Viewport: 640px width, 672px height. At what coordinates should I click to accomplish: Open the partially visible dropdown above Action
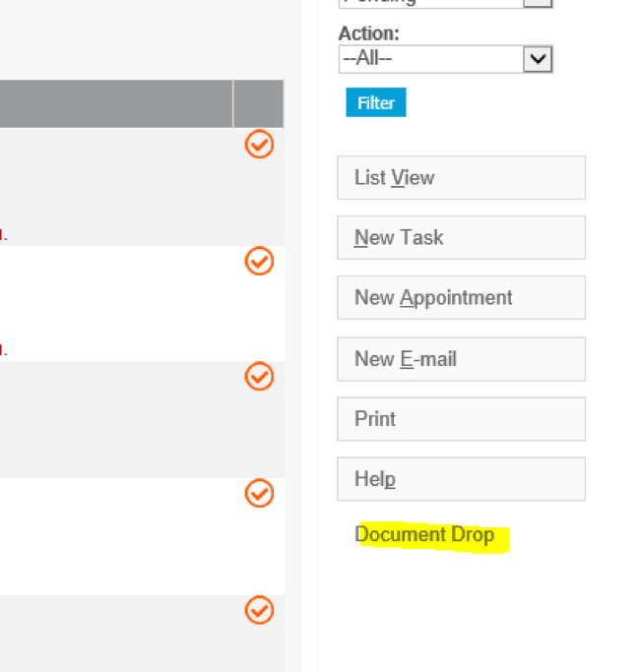pos(445,3)
